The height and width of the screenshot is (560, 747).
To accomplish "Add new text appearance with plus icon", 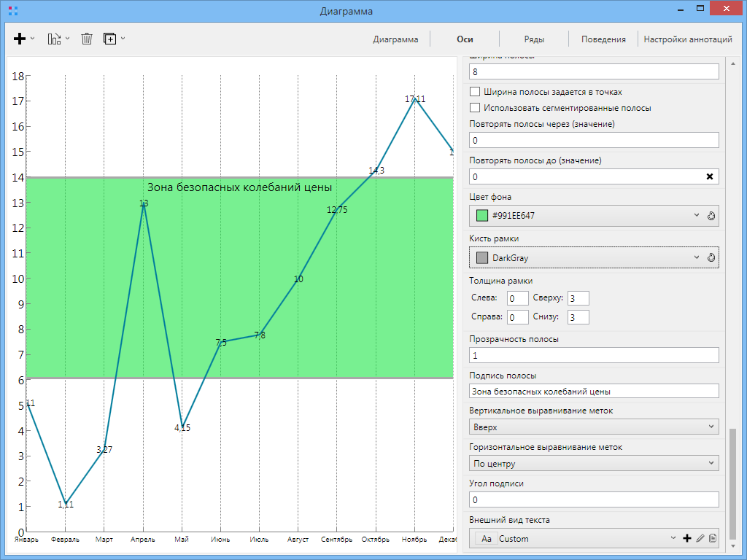I will (x=686, y=538).
